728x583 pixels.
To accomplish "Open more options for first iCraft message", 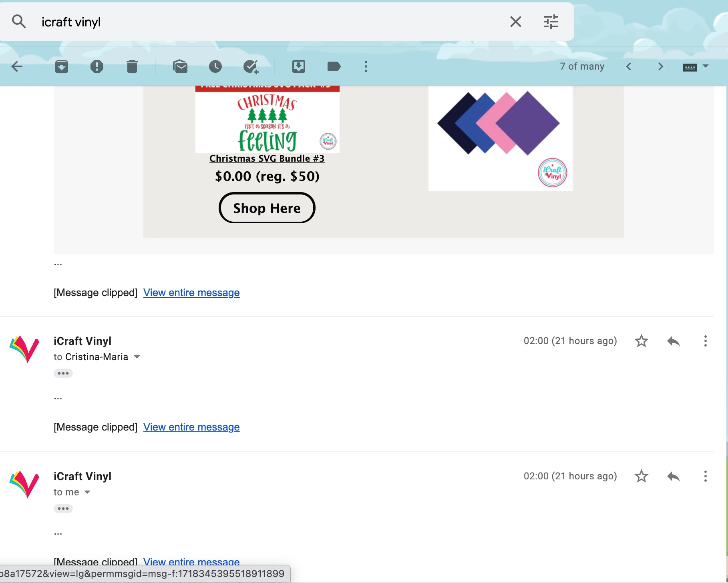I will 705,341.
